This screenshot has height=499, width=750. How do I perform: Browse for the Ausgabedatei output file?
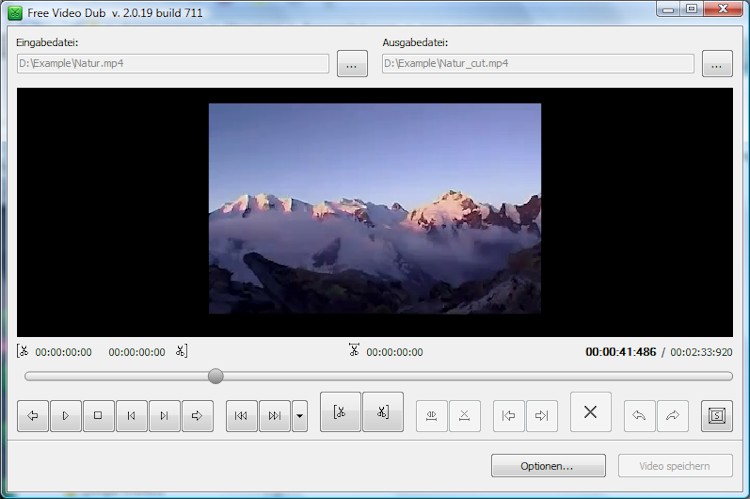pos(717,64)
